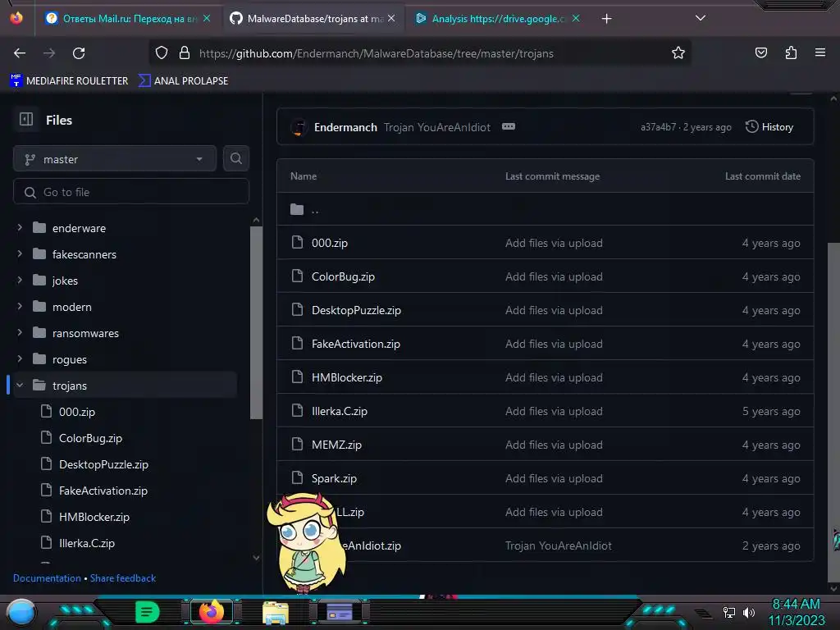Click the browser back arrow
Screen dimensions: 840x630
pos(20,53)
